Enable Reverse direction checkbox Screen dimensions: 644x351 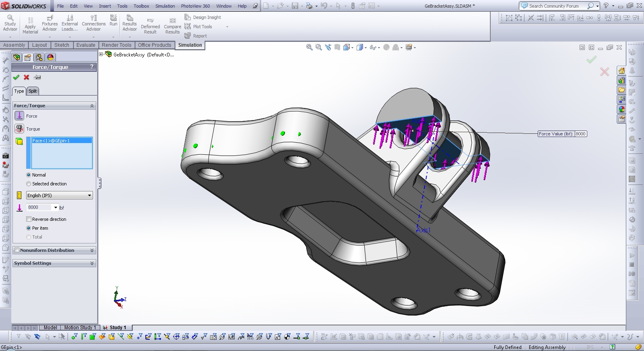29,219
